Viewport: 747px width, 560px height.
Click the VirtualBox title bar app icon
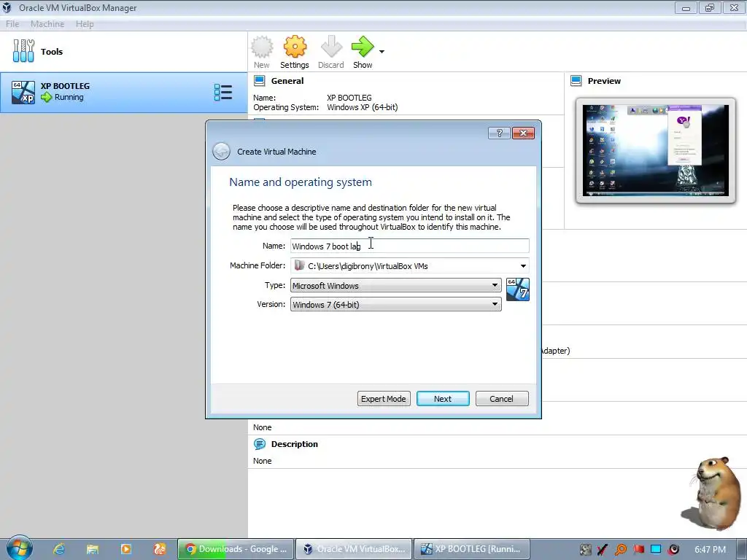(7, 7)
